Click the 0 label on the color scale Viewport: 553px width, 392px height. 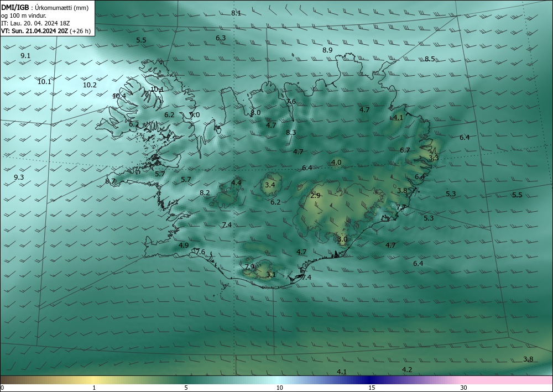[x=2, y=388]
